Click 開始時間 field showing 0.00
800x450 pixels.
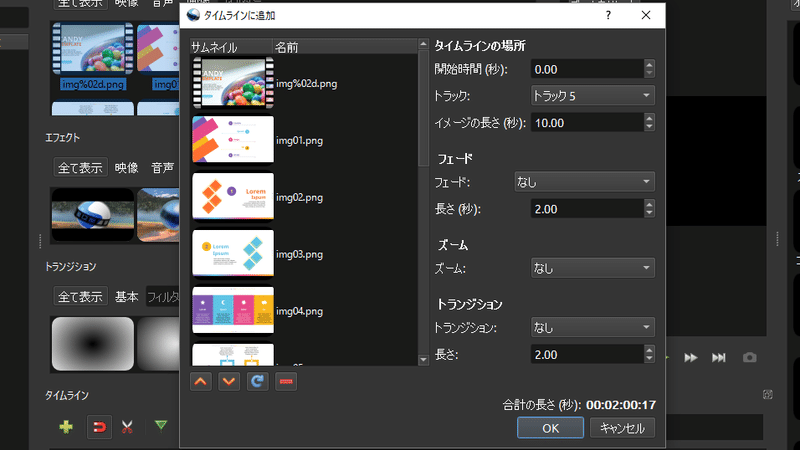click(587, 69)
